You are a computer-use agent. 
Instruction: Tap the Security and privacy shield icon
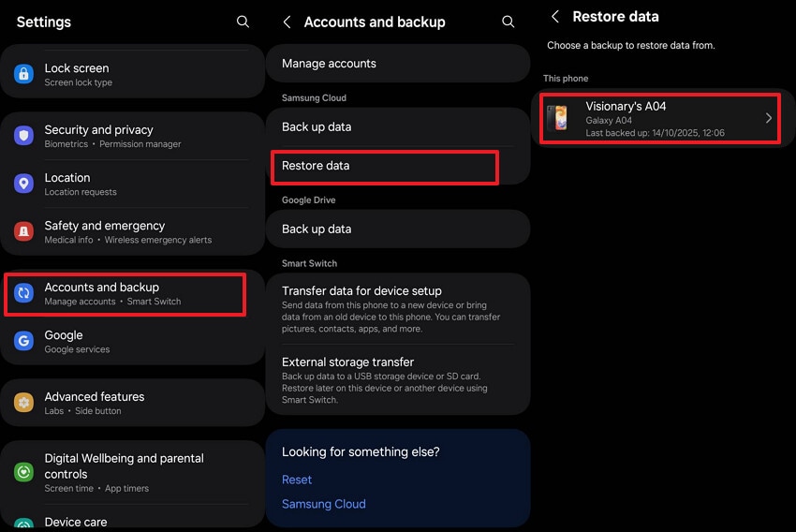[23, 136]
